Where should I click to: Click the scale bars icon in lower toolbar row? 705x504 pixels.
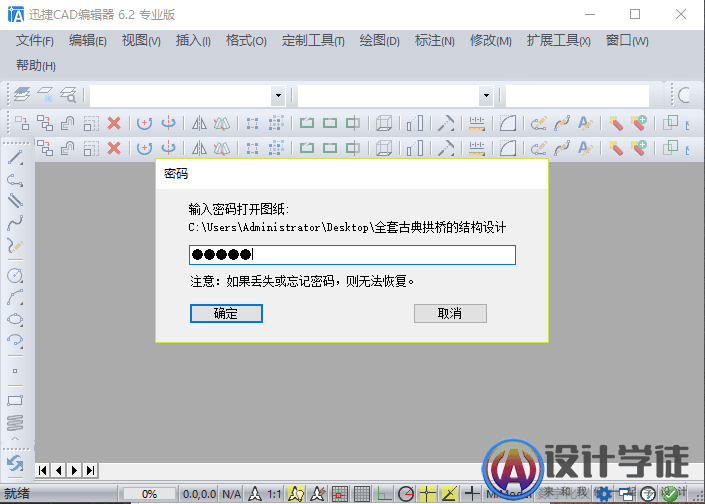click(x=415, y=148)
